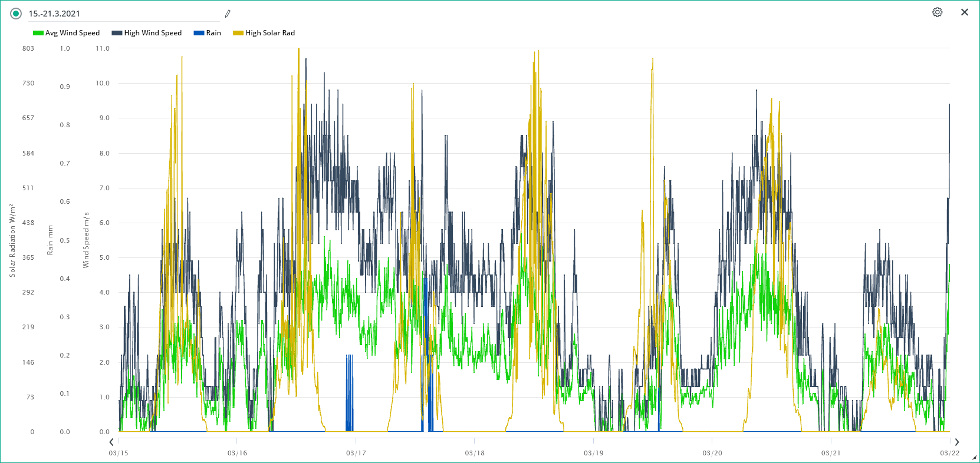
Task: Select the radio button next to 15.-21.3.2021
Action: point(16,14)
